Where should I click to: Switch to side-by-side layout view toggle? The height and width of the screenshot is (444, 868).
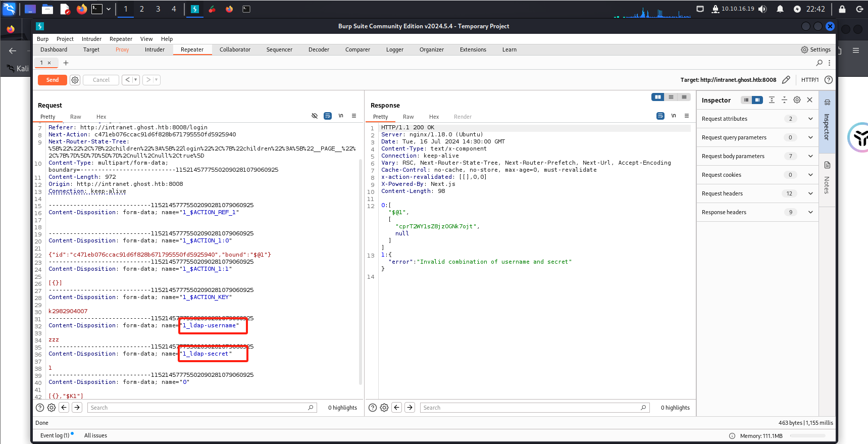pos(657,97)
